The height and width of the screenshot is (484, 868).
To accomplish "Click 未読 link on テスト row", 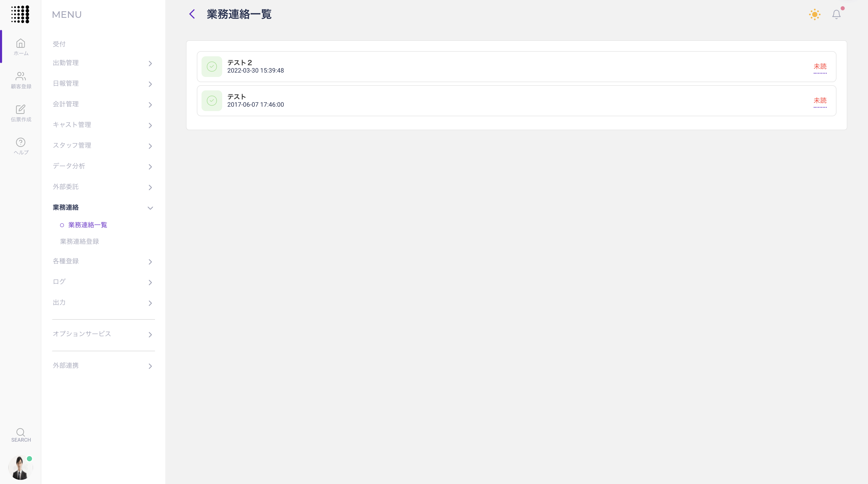I will coord(819,100).
